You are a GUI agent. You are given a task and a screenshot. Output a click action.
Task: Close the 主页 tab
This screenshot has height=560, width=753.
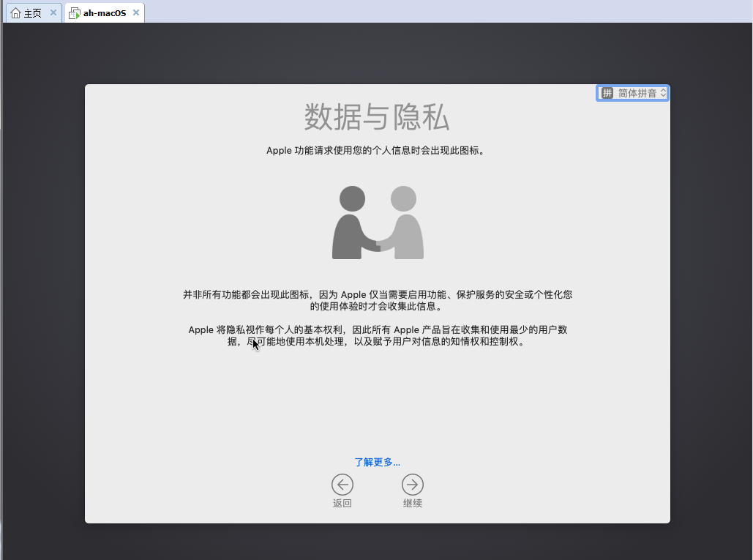point(53,13)
